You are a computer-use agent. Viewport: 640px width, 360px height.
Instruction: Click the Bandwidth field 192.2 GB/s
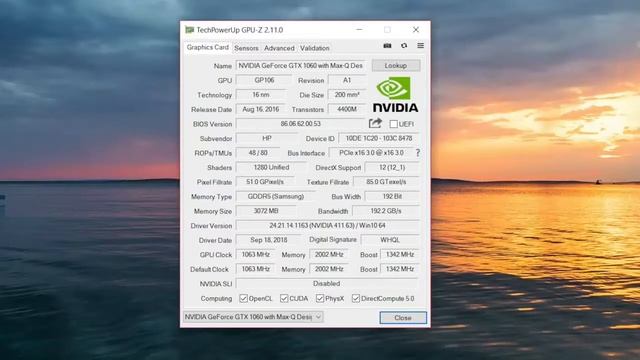coord(386,211)
